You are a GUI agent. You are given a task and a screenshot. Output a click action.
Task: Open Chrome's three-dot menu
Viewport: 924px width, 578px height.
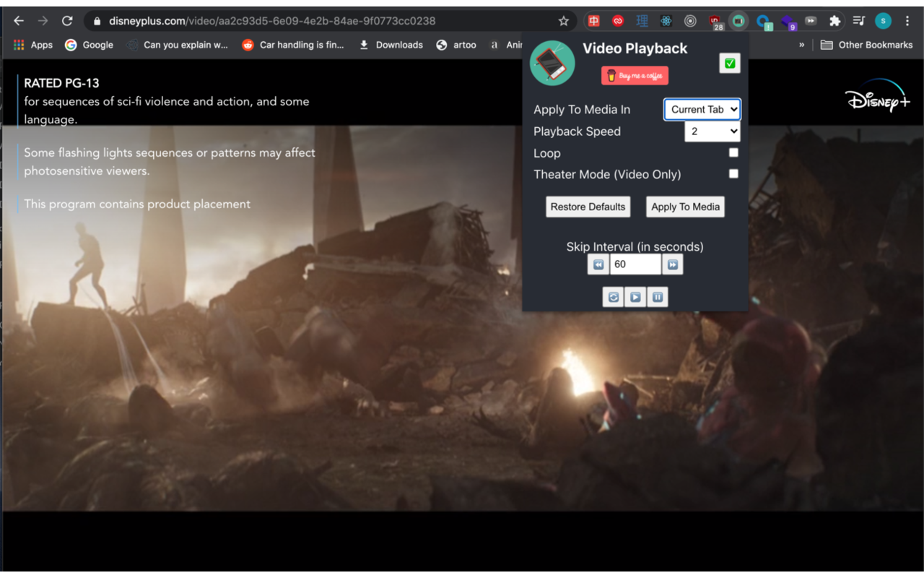(907, 20)
